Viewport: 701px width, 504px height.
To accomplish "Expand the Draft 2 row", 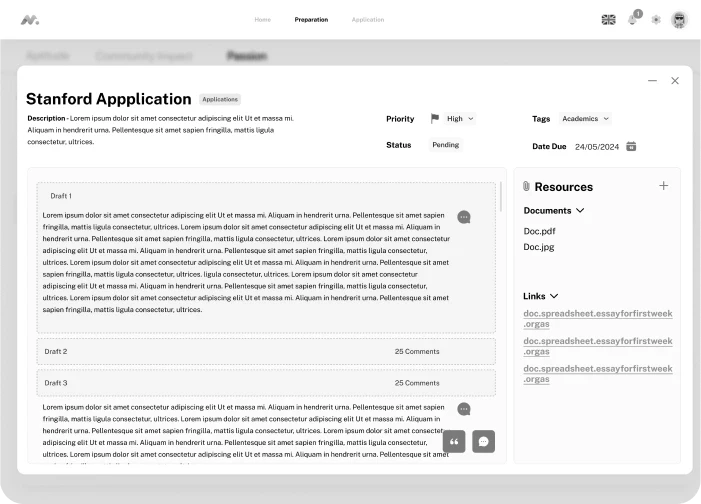I will pyautogui.click(x=266, y=352).
